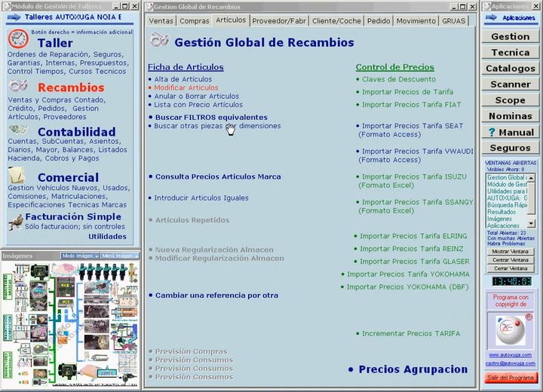
Task: Click the gears icon beside Recambios
Action: click(18, 85)
